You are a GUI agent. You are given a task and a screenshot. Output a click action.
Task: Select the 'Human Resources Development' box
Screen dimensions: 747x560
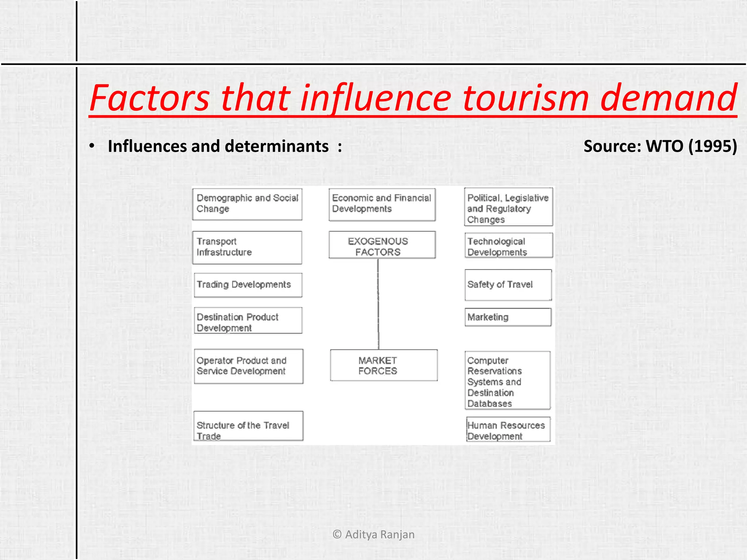(x=508, y=429)
